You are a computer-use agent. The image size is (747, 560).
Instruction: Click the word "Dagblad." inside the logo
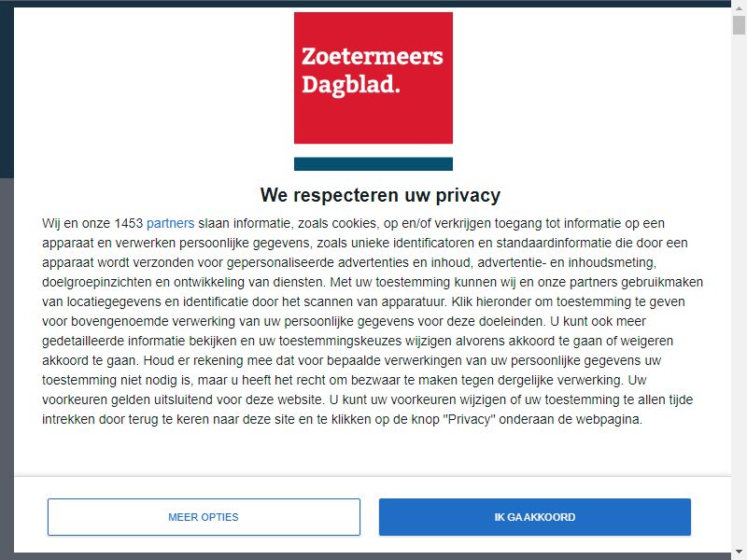(351, 85)
